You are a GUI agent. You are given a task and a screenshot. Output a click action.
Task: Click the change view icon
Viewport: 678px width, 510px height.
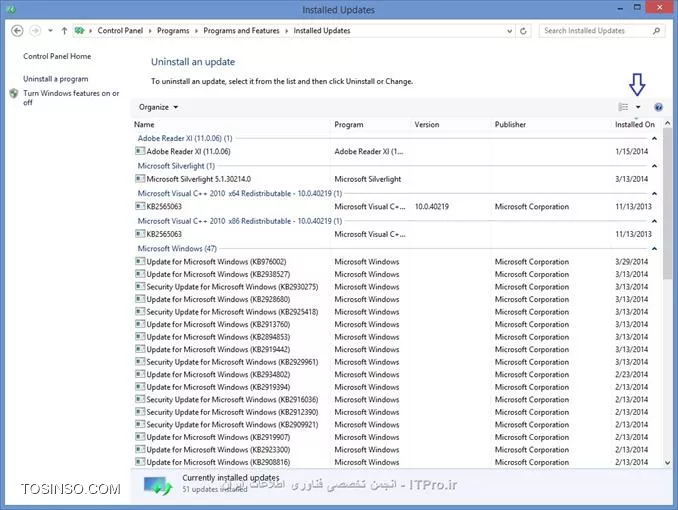click(623, 107)
